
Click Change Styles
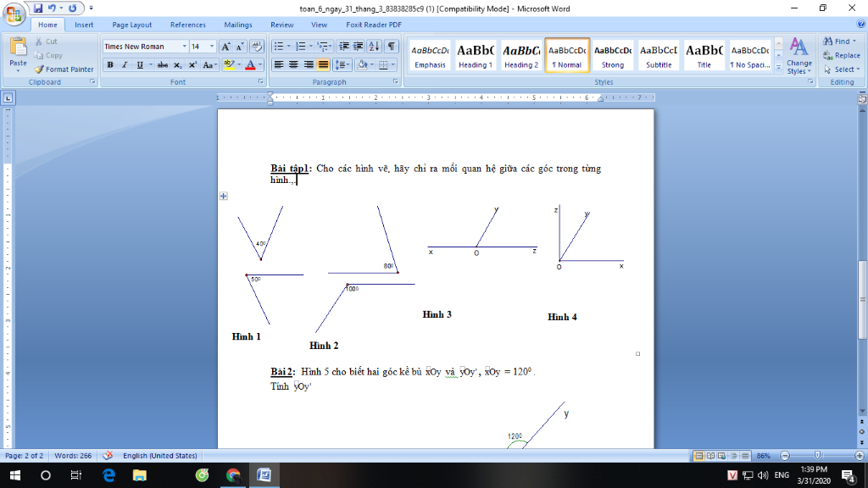click(x=798, y=56)
